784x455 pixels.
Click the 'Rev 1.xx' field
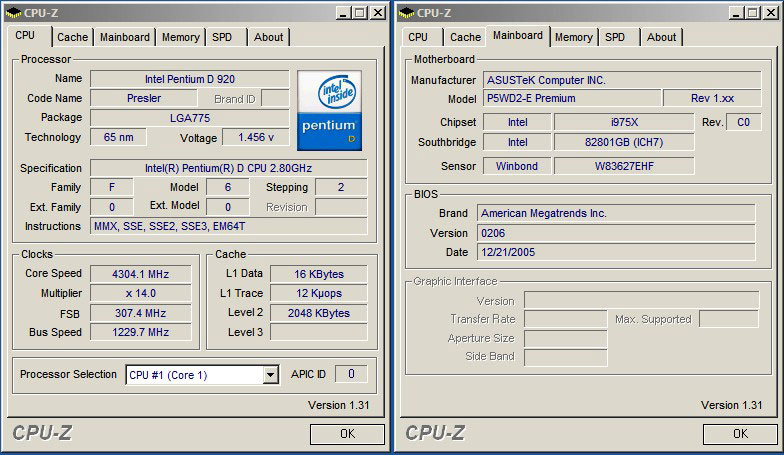712,98
